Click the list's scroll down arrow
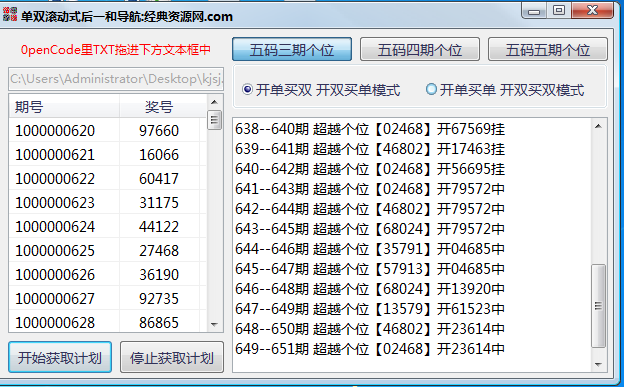This screenshot has width=624, height=387. click(x=214, y=324)
